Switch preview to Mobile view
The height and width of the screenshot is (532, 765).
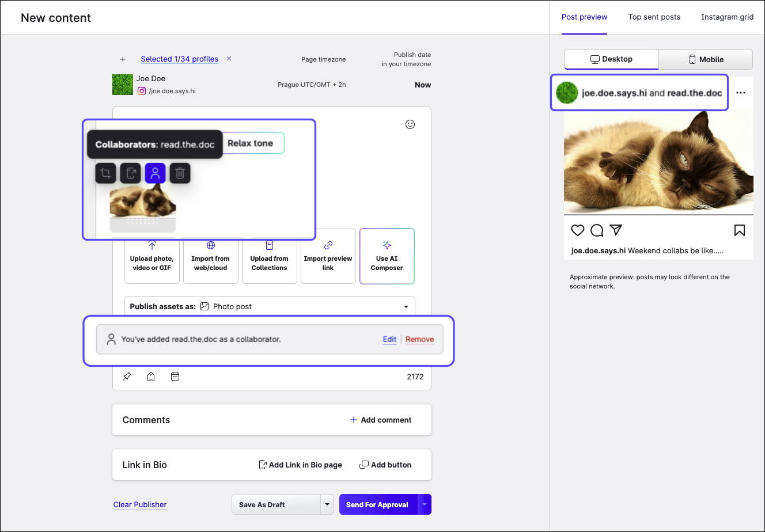(706, 59)
